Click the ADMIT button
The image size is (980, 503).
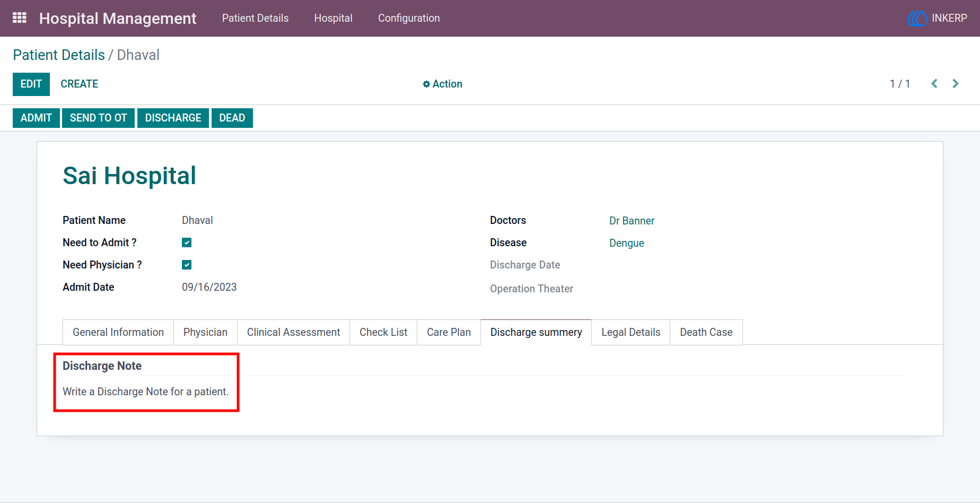pos(36,118)
